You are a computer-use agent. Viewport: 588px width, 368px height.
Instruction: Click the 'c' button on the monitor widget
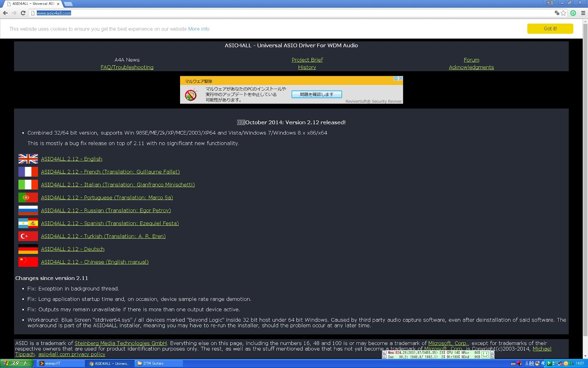[x=384, y=353]
